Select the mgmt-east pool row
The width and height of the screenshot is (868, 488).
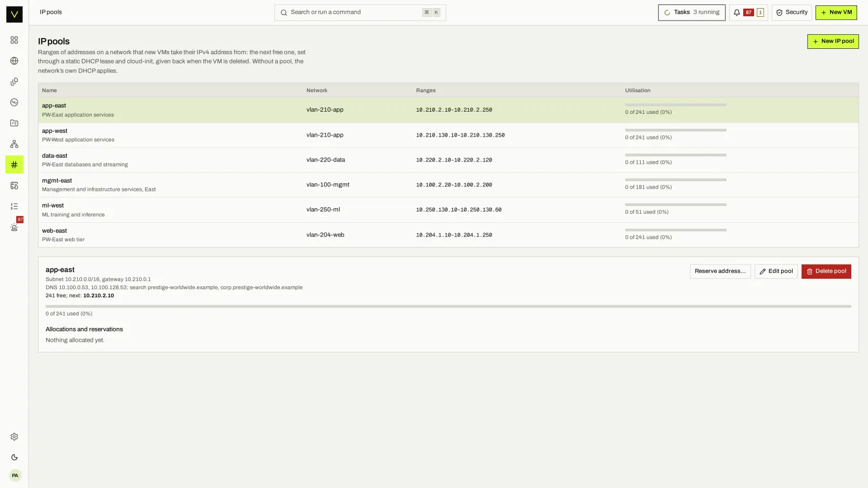click(448, 185)
